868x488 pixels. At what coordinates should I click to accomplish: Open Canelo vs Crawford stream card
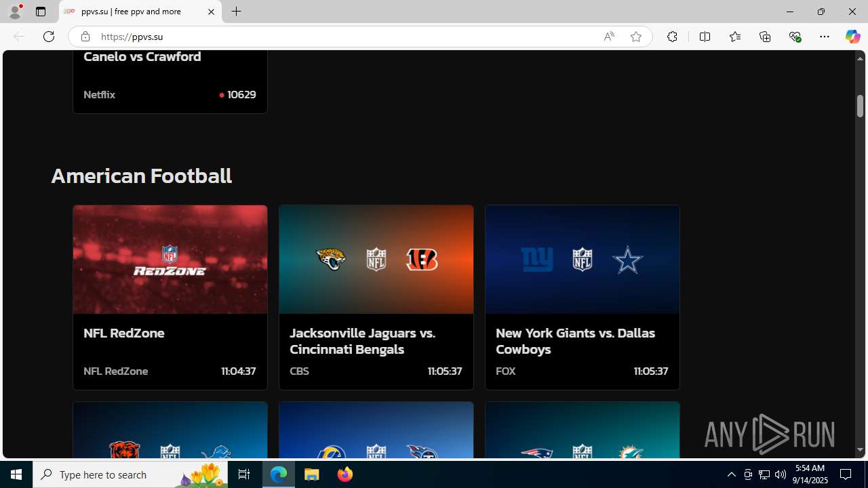click(170, 81)
